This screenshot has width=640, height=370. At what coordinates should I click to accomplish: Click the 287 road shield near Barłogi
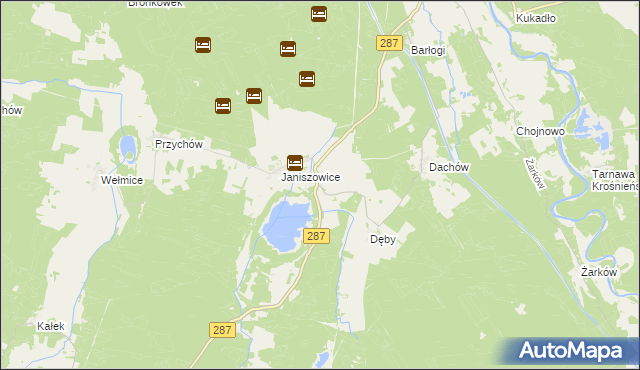coord(389,43)
